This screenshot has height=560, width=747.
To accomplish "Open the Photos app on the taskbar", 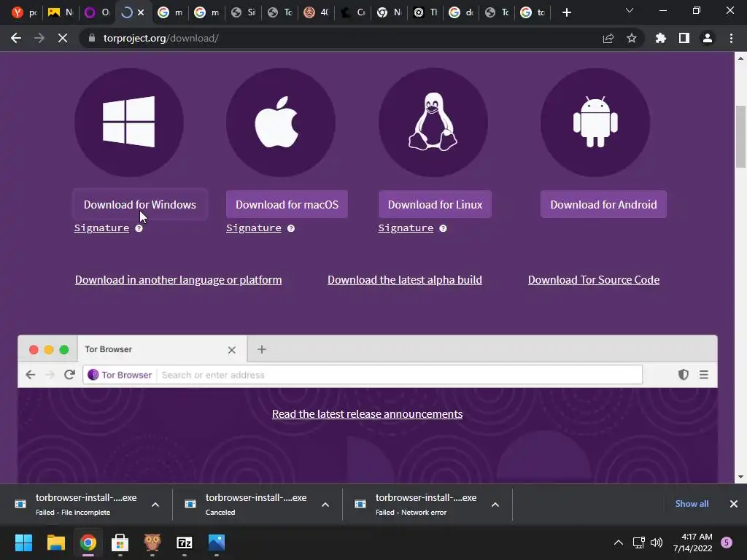I will 217,542.
